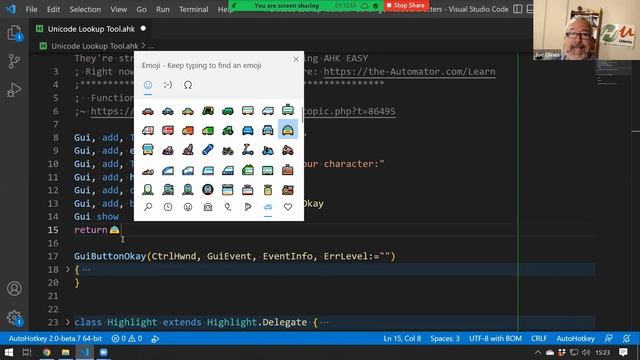Pick the auto rickshaw emoji
This screenshot has width=640, height=360.
click(x=208, y=111)
